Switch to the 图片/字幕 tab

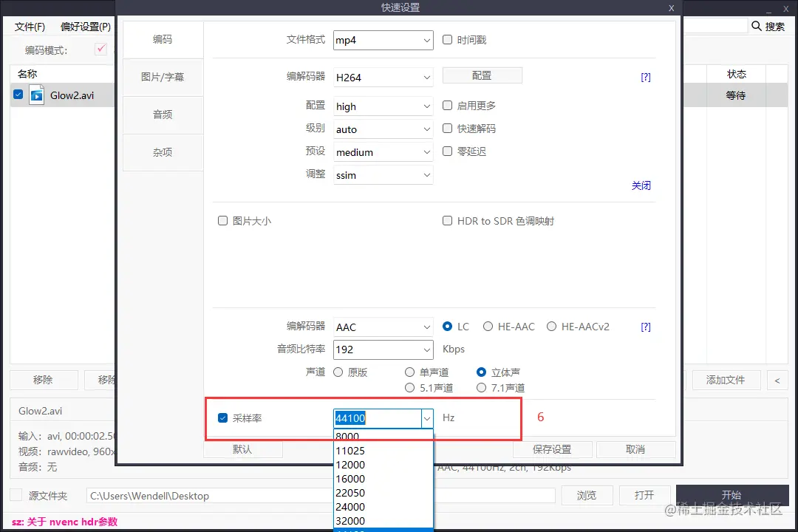(163, 78)
